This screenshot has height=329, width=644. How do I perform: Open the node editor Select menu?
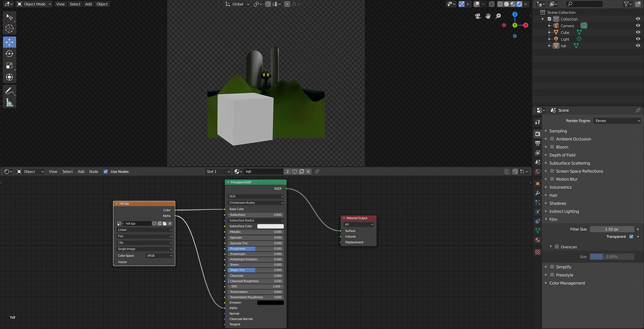[67, 171]
